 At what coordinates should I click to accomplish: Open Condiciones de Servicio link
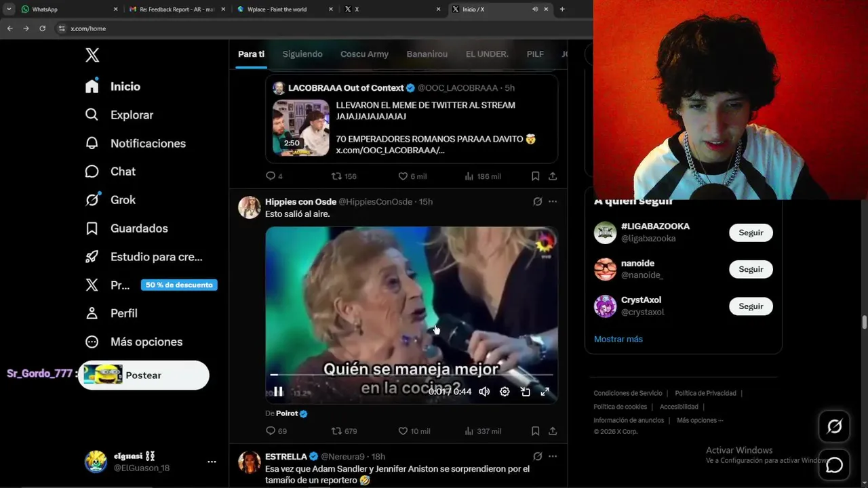tap(628, 393)
